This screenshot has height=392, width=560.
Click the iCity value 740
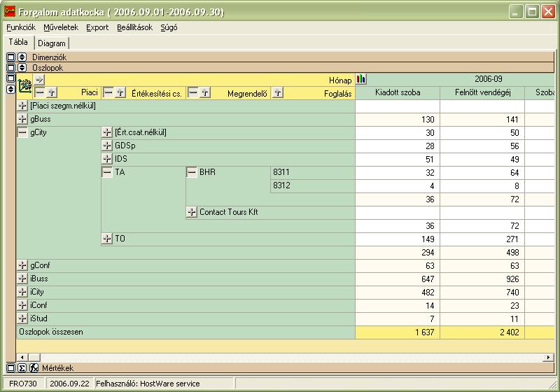[x=512, y=293]
